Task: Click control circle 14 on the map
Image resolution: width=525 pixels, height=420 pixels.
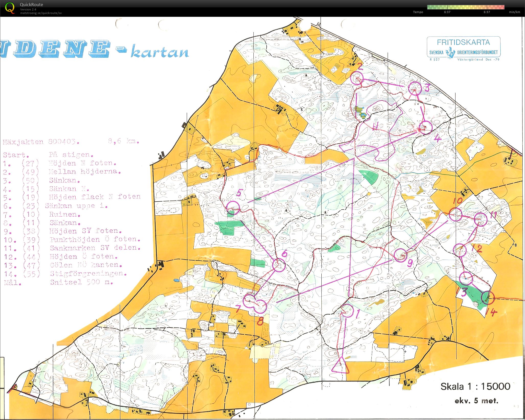Action: 488,298
